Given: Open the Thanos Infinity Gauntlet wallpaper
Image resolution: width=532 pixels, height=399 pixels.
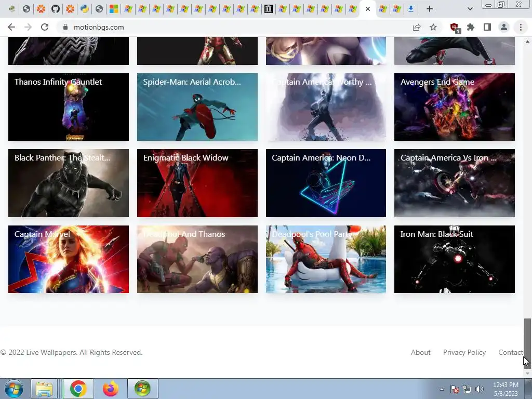Looking at the screenshot, I should (x=69, y=107).
